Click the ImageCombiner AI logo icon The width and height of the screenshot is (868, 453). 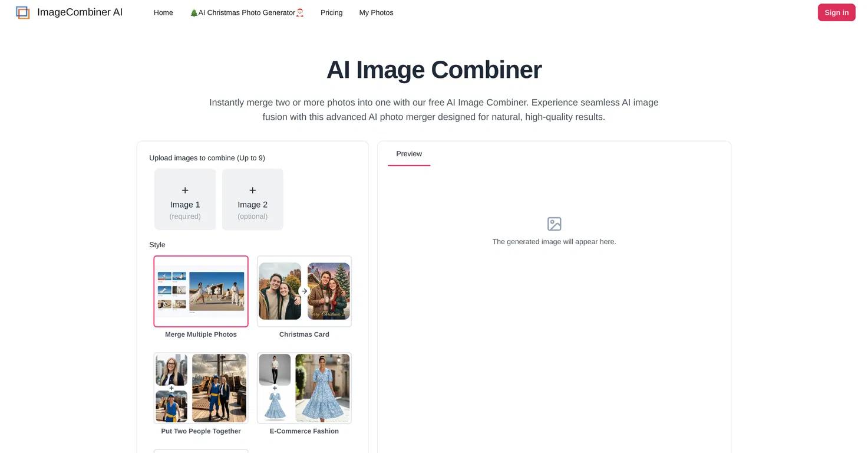point(23,12)
